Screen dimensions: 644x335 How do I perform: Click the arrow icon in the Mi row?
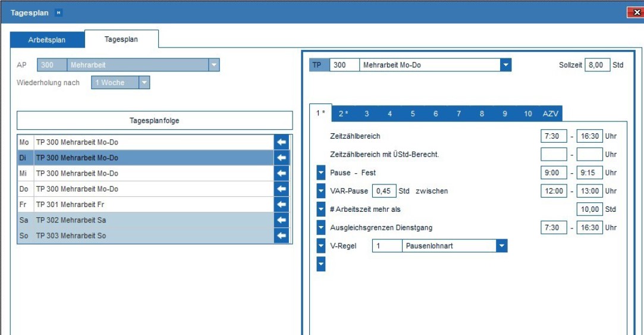(282, 174)
